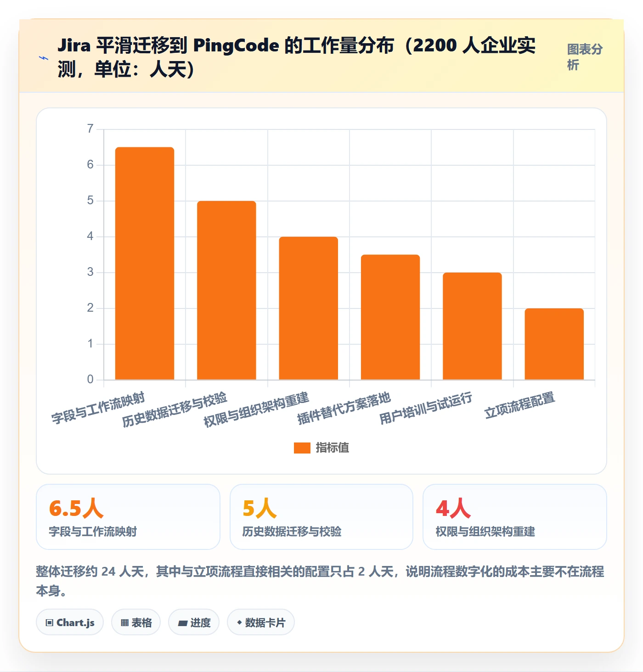Click the x-axis label 权限与组织架构重建
The height and width of the screenshot is (672, 643).
[256, 409]
